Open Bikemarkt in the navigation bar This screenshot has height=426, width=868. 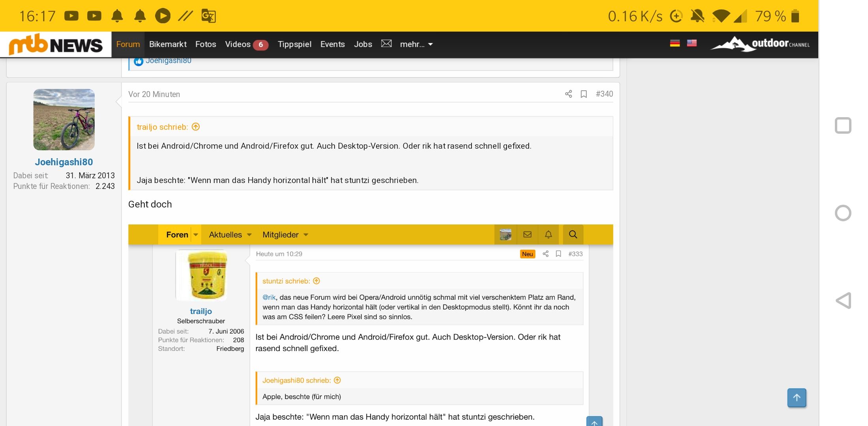pyautogui.click(x=168, y=44)
